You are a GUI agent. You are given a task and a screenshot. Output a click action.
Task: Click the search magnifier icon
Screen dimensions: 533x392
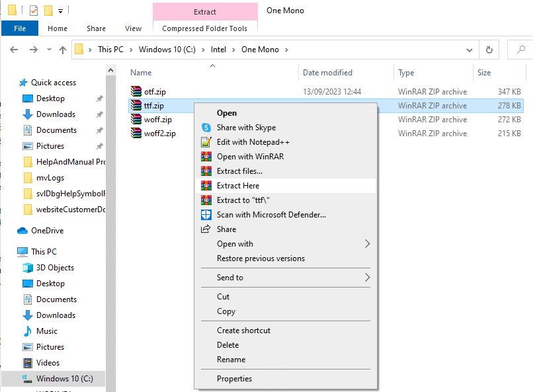520,50
